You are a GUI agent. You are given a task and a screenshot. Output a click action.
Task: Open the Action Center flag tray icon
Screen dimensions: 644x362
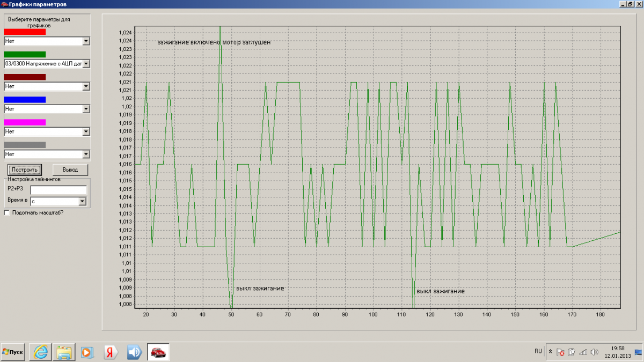pyautogui.click(x=560, y=352)
